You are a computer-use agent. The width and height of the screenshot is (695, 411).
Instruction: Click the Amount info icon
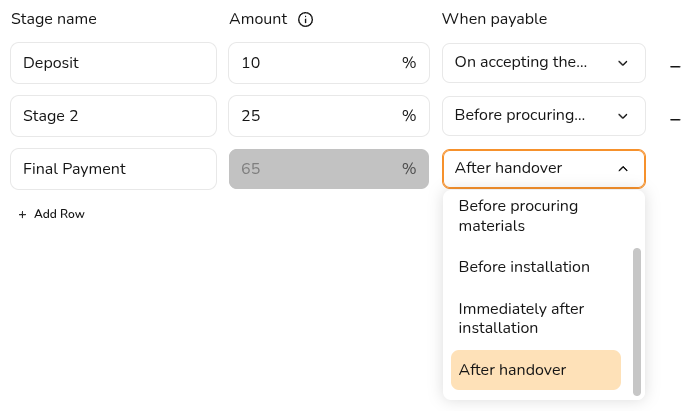[x=306, y=20]
